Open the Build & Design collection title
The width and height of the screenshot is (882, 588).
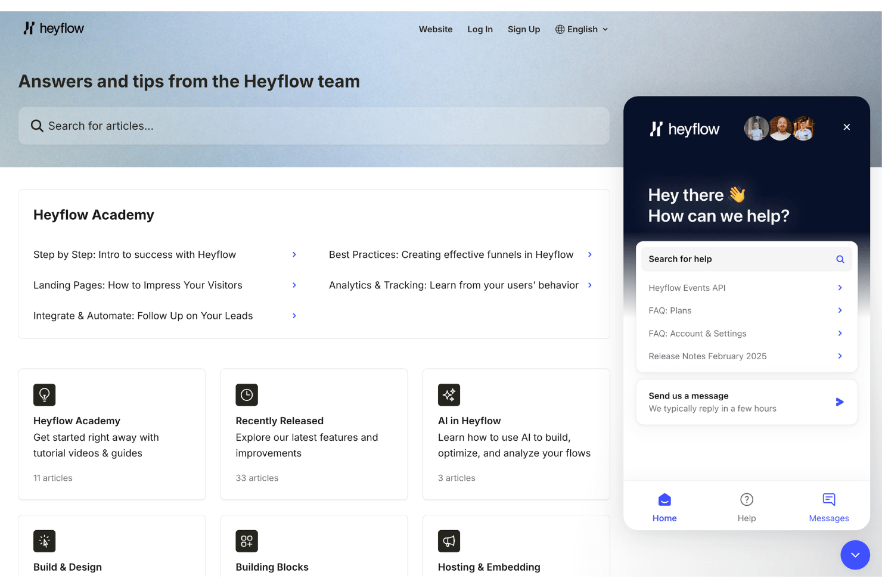(67, 567)
